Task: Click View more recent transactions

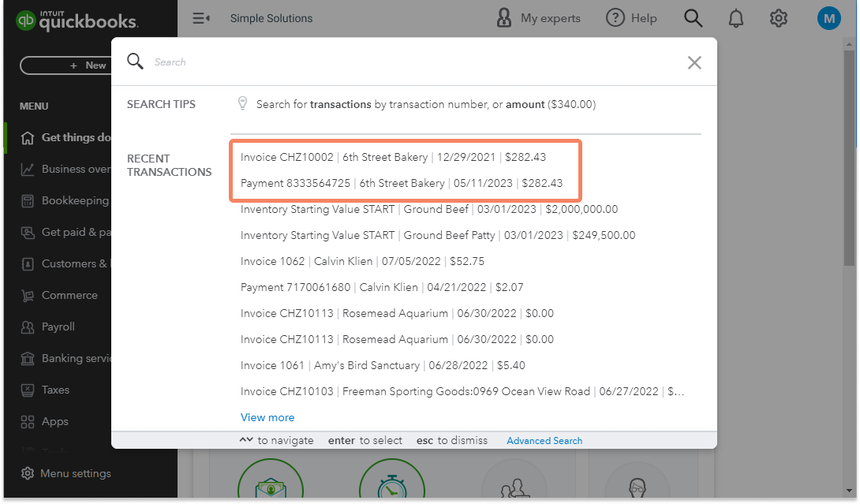Action: pyautogui.click(x=267, y=417)
